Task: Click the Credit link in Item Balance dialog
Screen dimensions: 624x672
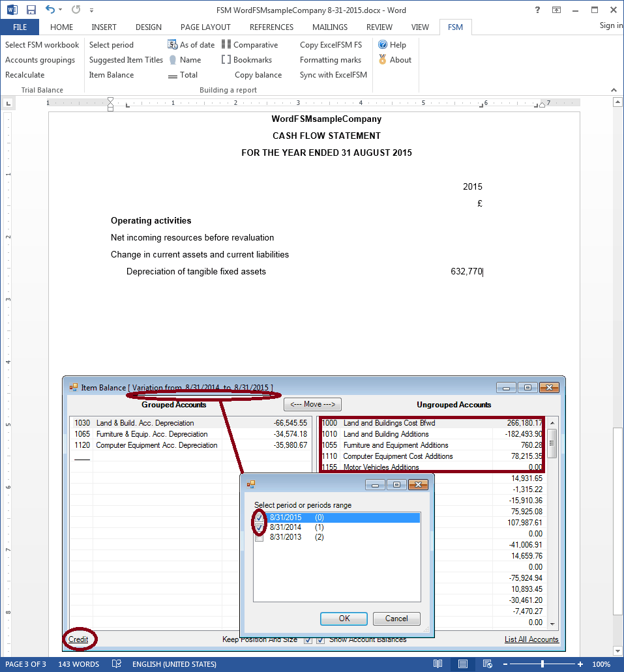Action: (78, 639)
